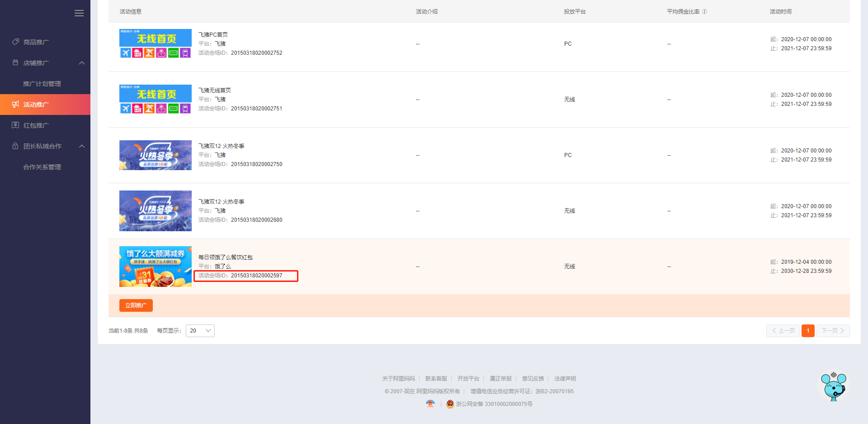Click activity ID 2015031802000​2751
This screenshot has height=424, width=868.
(x=256, y=109)
